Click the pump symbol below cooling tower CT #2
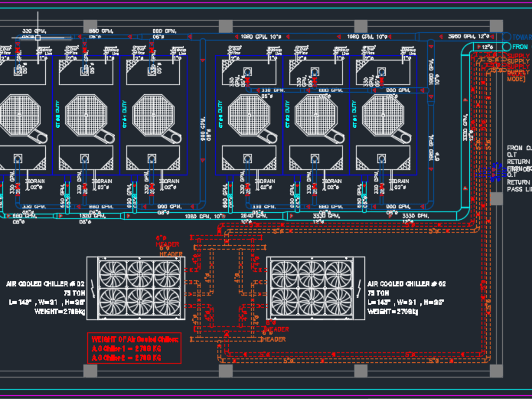 315,158
